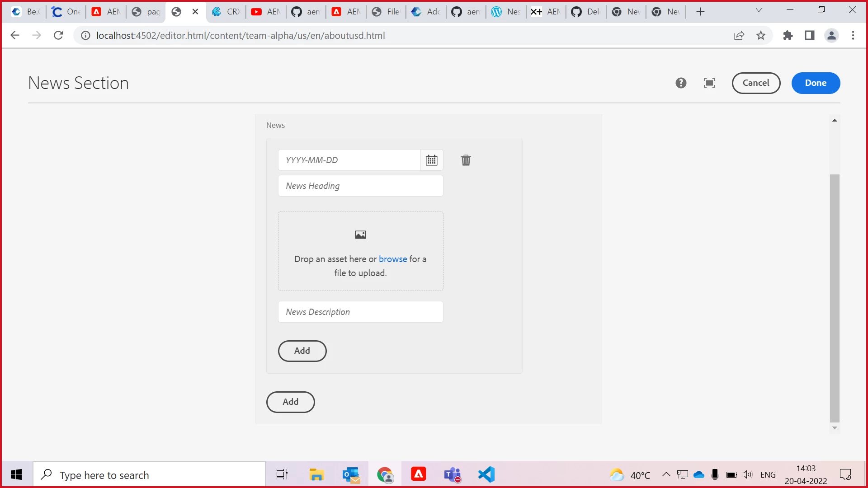Click the dialog vertical scrollbar thumb
This screenshot has width=868, height=488.
click(x=835, y=298)
